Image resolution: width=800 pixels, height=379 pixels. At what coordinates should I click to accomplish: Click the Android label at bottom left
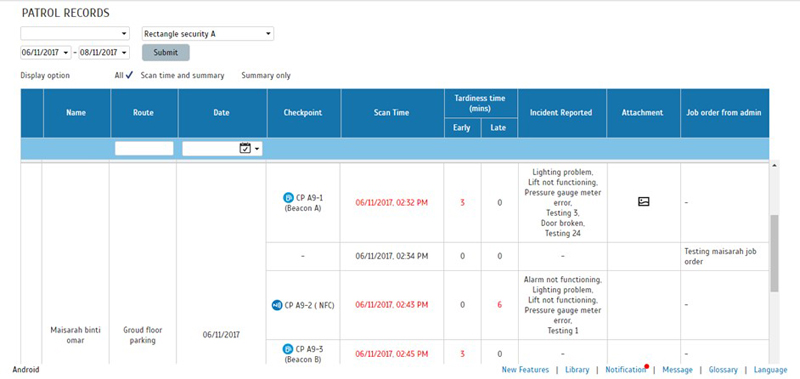[26, 370]
